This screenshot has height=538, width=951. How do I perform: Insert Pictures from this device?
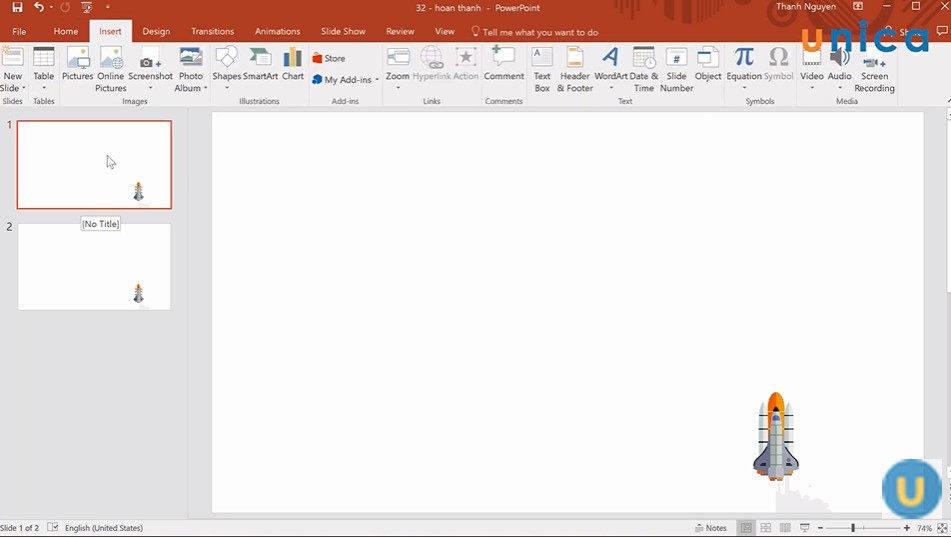pos(77,65)
